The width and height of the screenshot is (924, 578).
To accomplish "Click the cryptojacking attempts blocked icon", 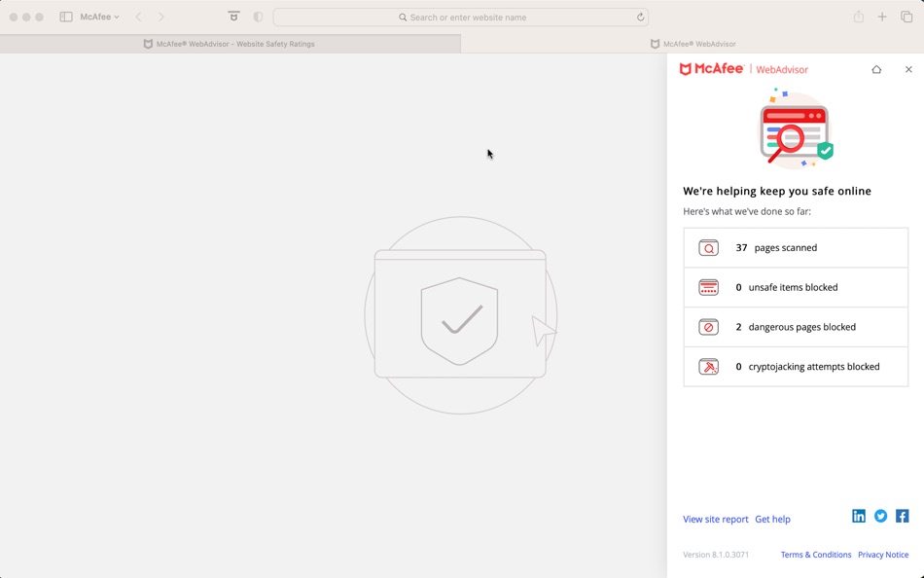I will pyautogui.click(x=708, y=366).
